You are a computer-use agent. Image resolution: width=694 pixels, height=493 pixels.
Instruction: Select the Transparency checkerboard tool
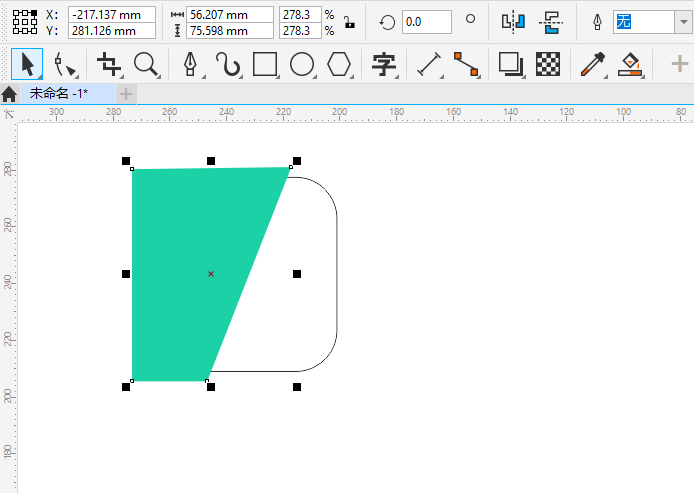547,65
